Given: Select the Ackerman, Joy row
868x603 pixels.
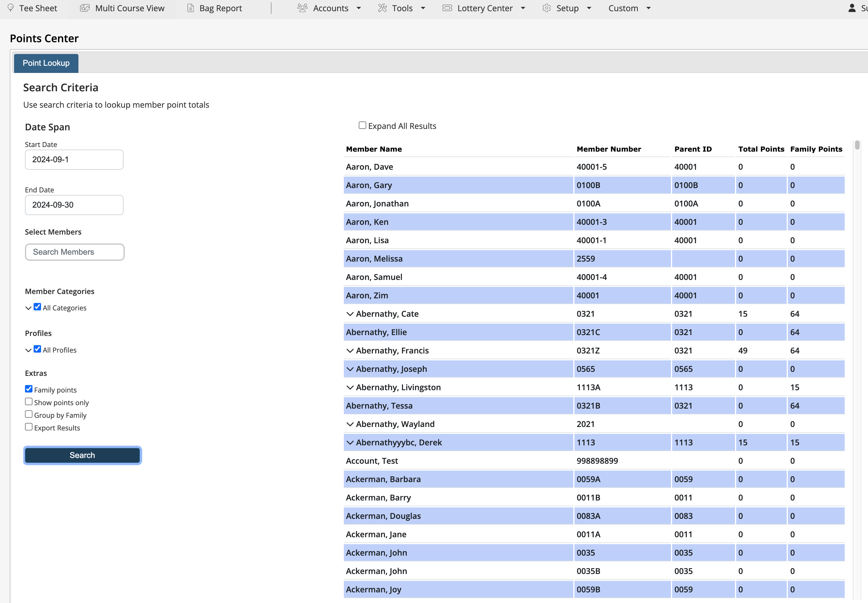Looking at the screenshot, I should coord(594,590).
